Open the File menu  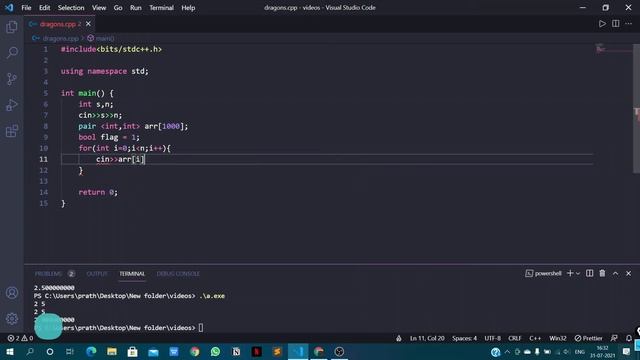[x=26, y=8]
